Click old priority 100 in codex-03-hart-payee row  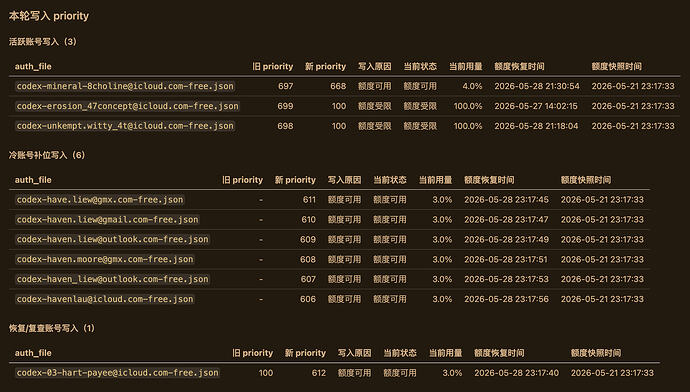click(x=266, y=373)
